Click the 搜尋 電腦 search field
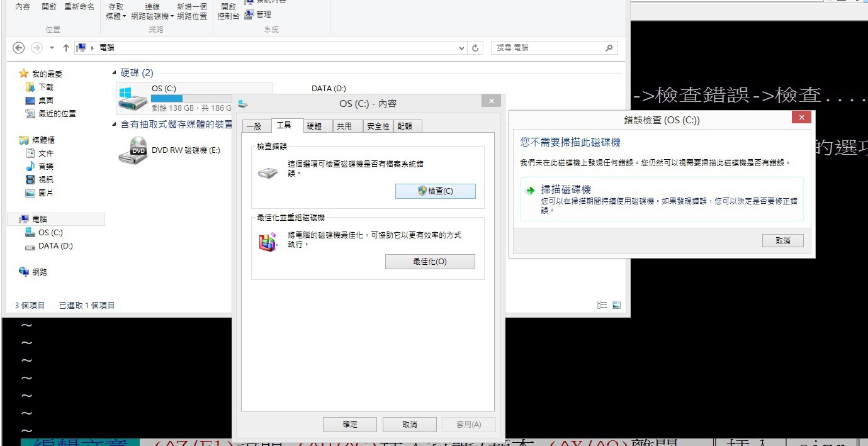868x446 pixels. pyautogui.click(x=546, y=48)
